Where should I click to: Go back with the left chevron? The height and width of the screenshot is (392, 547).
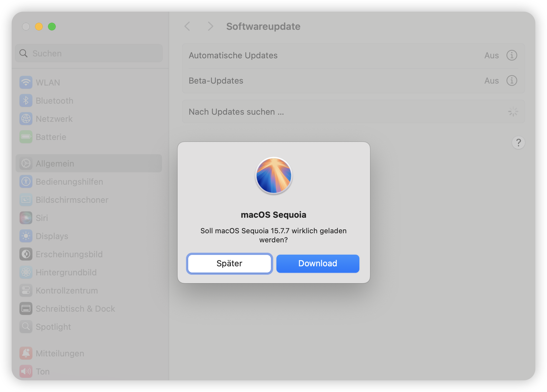[x=187, y=26]
